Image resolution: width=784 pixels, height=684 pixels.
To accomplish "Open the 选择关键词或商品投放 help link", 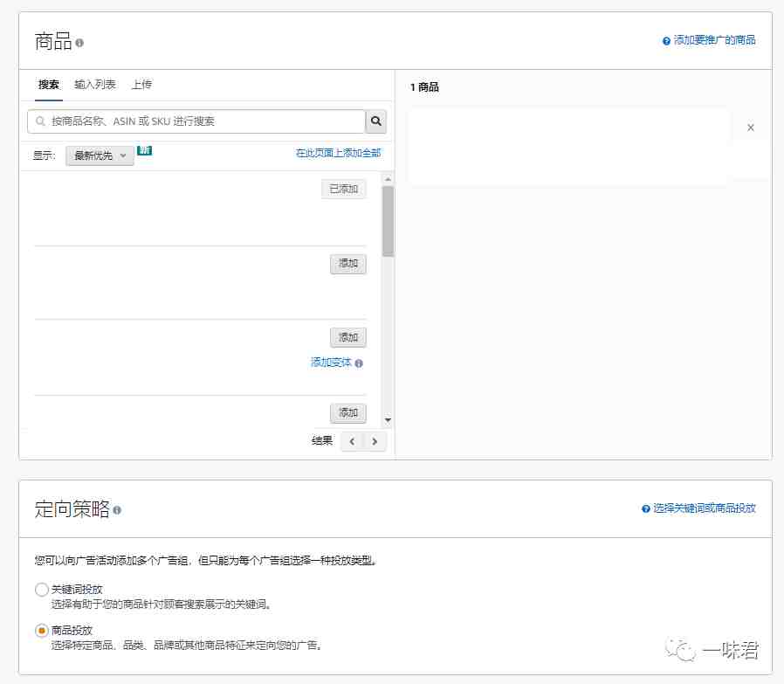I will click(x=704, y=508).
